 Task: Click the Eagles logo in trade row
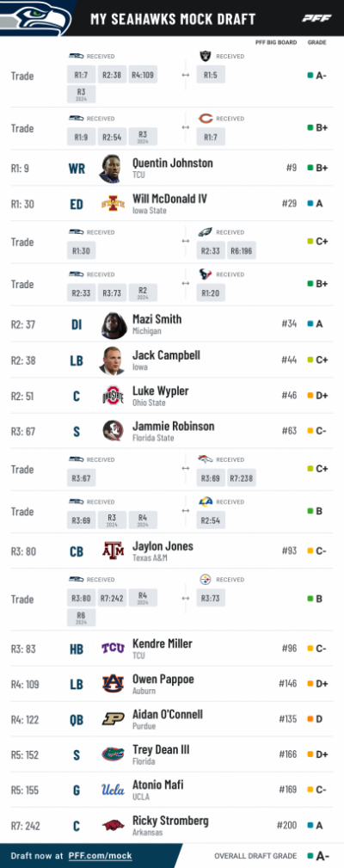tap(206, 232)
